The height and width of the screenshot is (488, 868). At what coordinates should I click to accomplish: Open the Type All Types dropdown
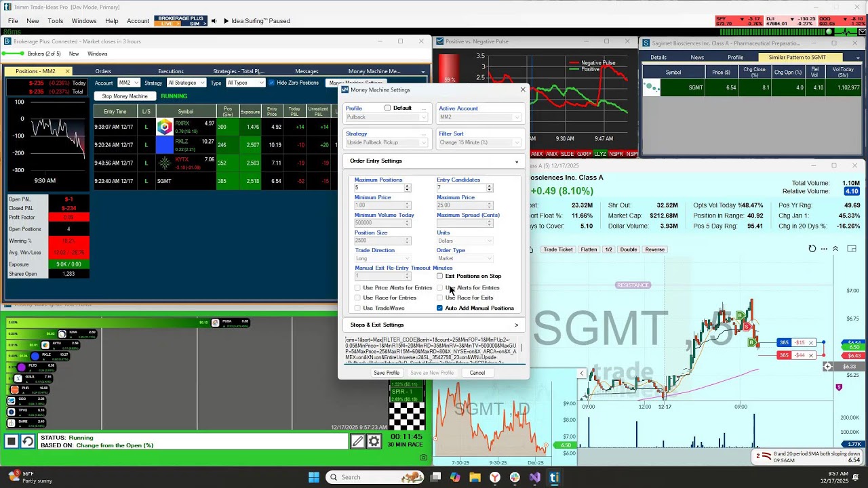245,83
